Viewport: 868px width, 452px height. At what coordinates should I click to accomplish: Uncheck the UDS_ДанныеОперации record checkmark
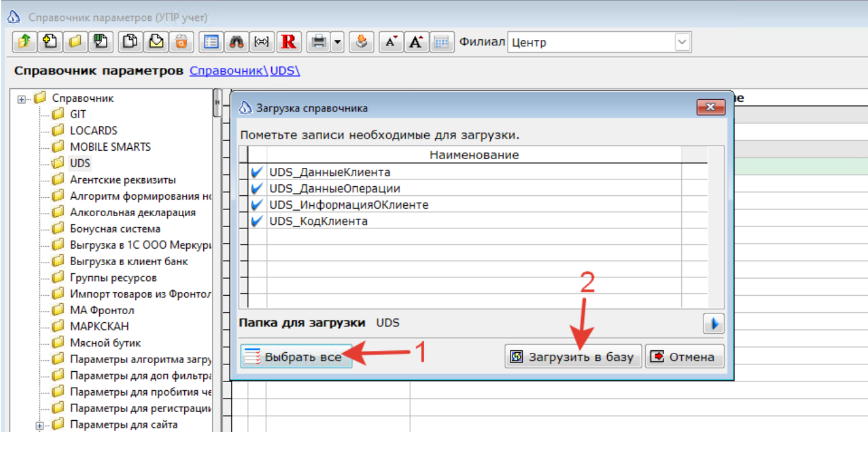click(x=257, y=189)
